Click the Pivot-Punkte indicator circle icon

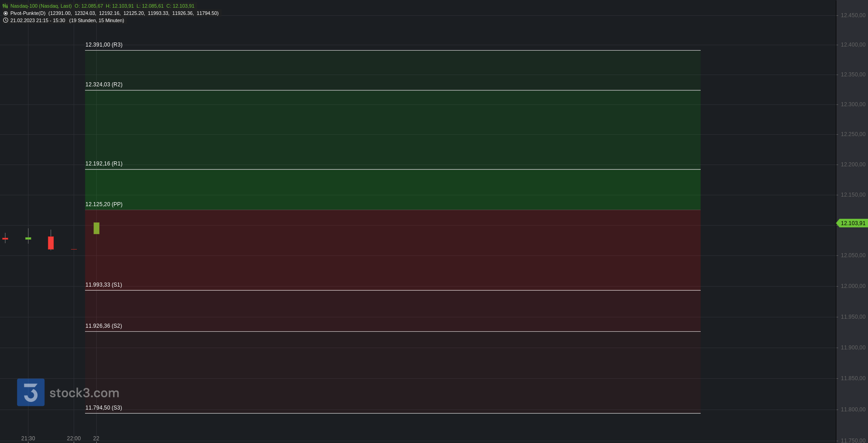coord(5,13)
